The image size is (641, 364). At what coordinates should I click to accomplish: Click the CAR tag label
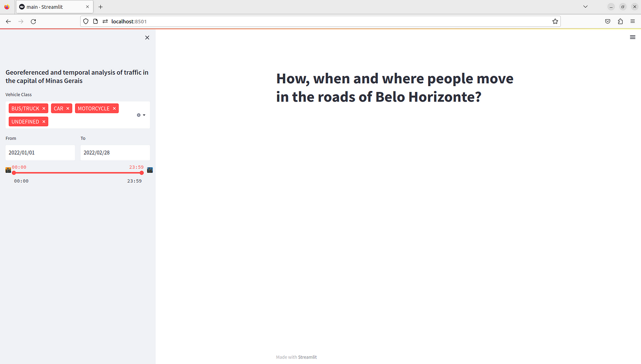[59, 108]
